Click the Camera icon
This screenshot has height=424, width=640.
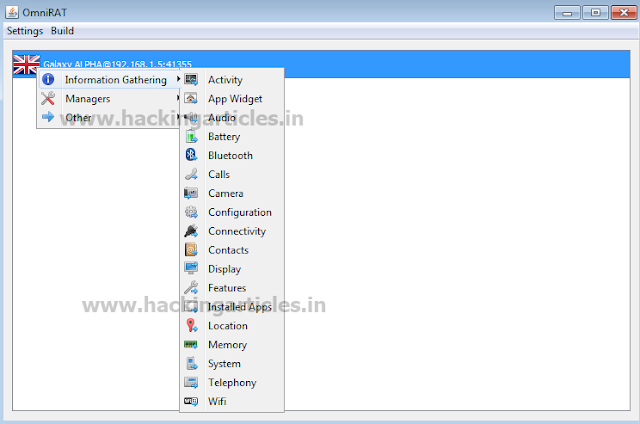coord(191,193)
